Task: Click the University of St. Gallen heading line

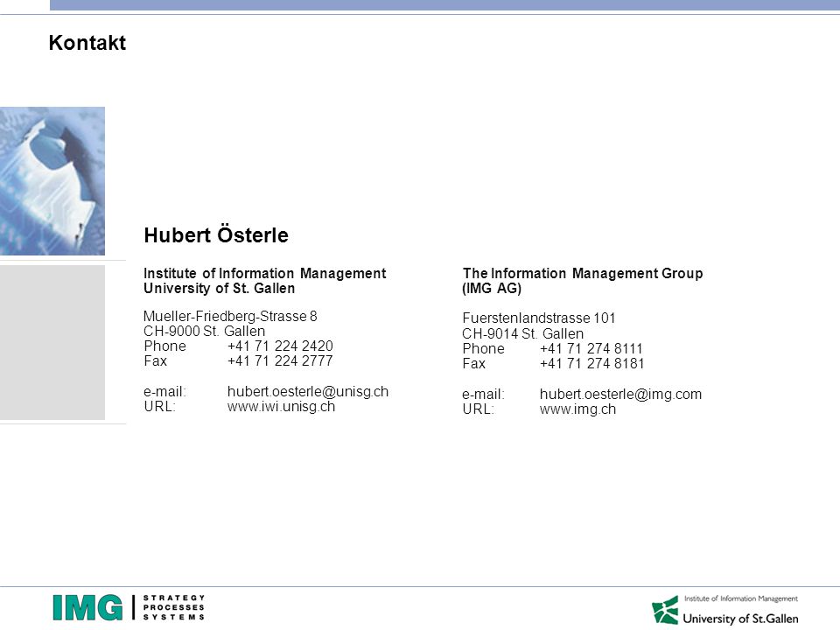Action: (x=219, y=288)
